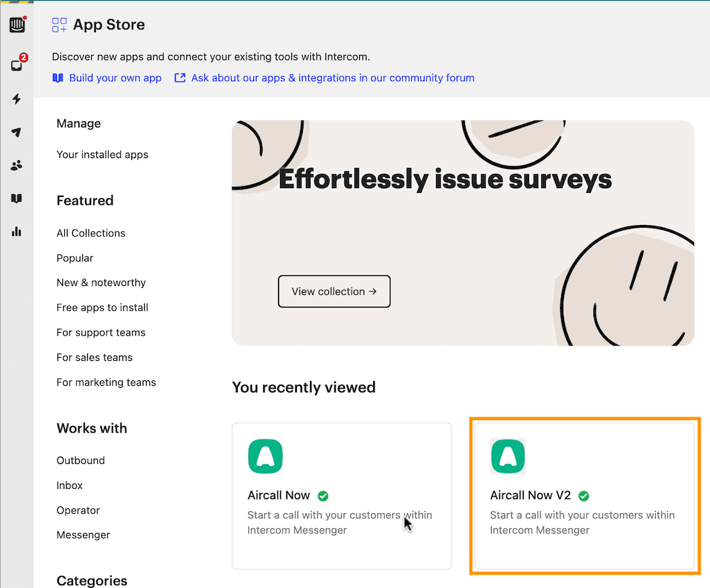Select the lightning bolt Automation icon

17,99
